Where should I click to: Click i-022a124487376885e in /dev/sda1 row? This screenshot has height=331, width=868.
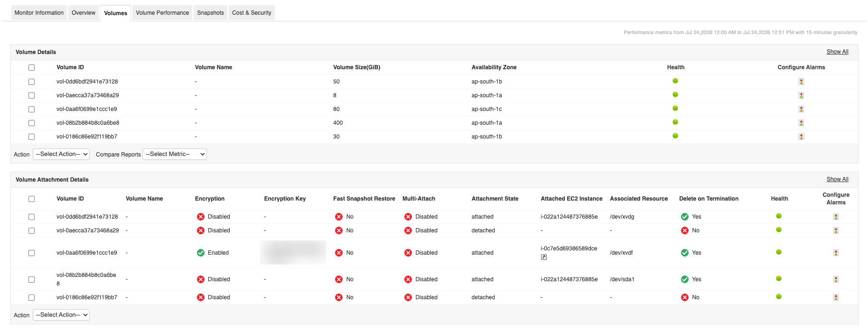[x=569, y=279]
